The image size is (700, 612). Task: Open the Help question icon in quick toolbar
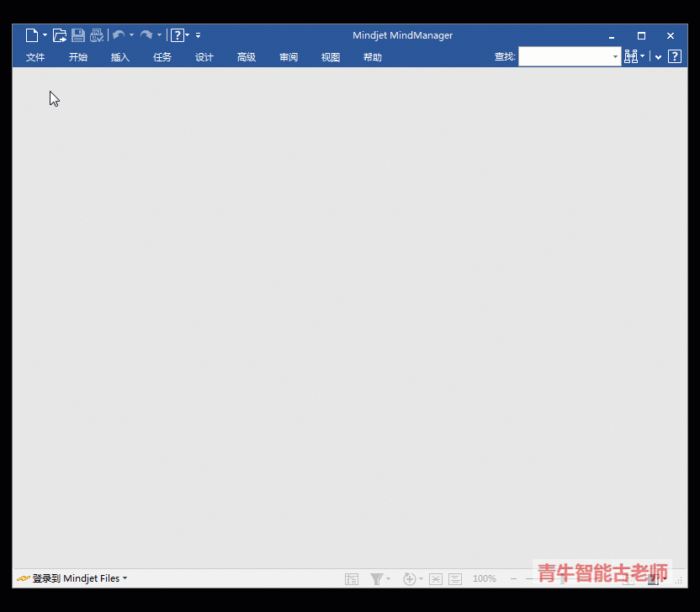click(x=178, y=35)
